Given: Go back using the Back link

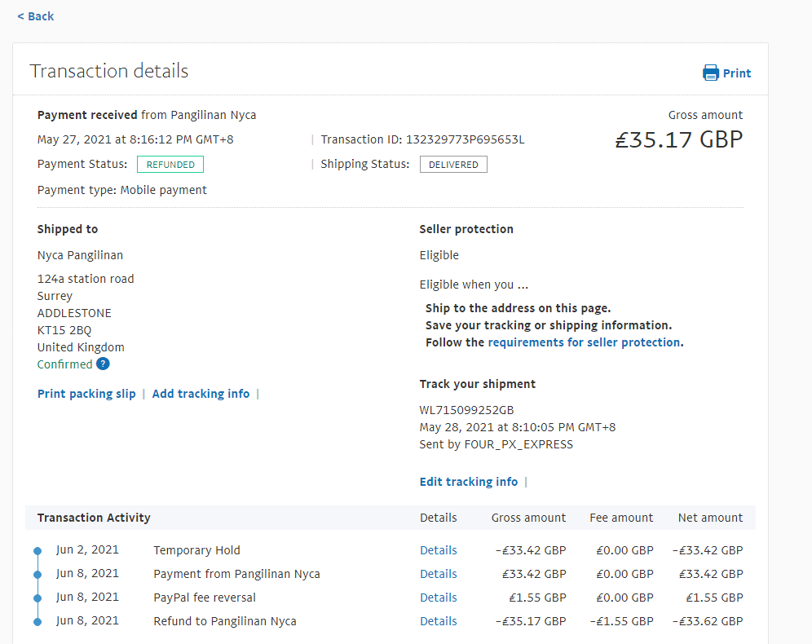Looking at the screenshot, I should pos(35,16).
